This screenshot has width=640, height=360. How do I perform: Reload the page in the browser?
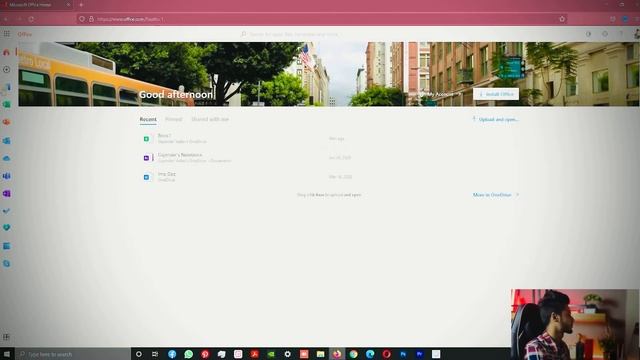click(31, 19)
